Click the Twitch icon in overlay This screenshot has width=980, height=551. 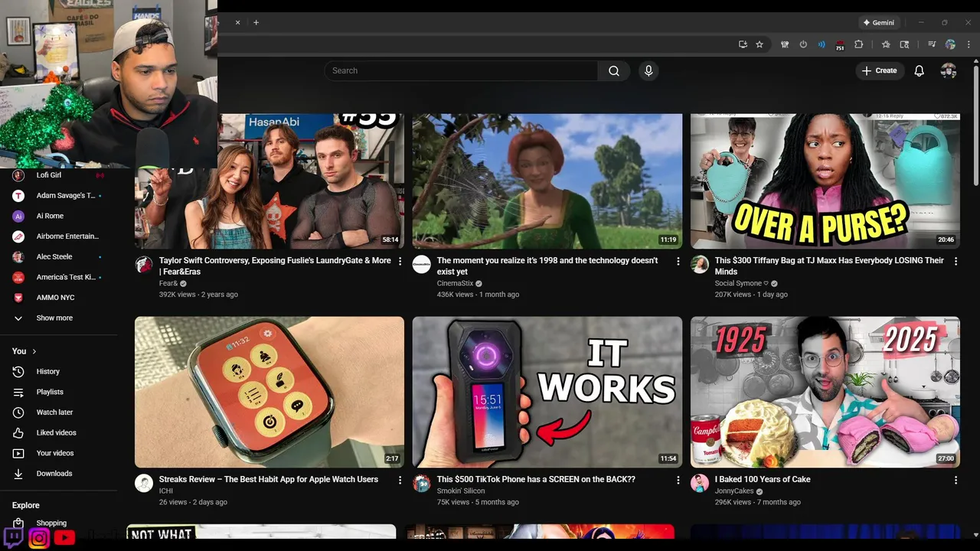coord(14,537)
